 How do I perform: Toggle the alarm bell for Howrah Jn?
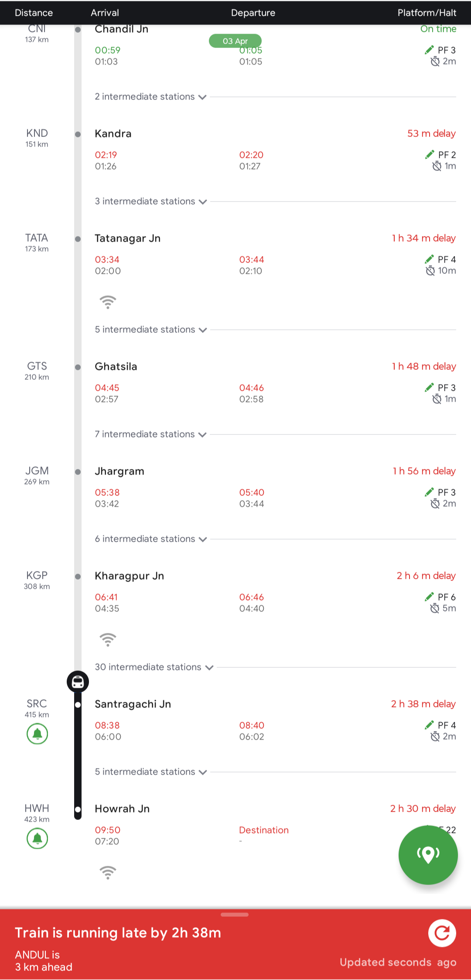point(38,838)
